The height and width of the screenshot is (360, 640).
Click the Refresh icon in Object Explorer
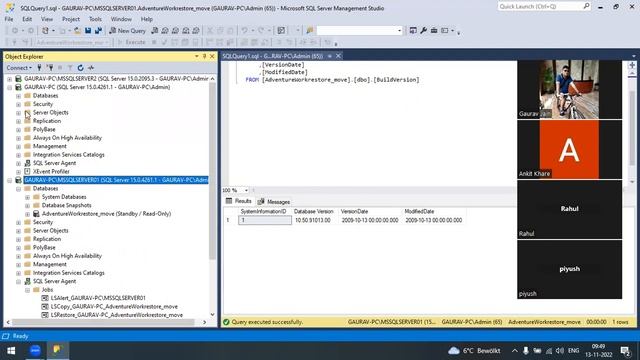[x=80, y=68]
